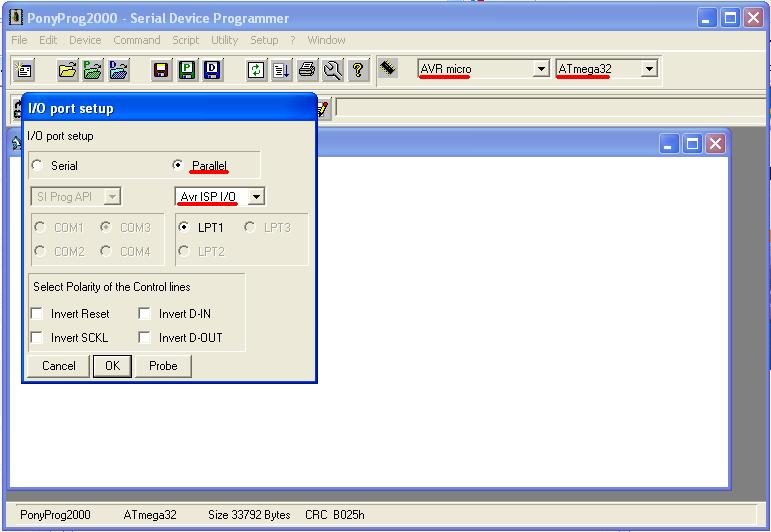Click CRC B025h in the status bar
The width and height of the screenshot is (771, 532).
point(334,515)
